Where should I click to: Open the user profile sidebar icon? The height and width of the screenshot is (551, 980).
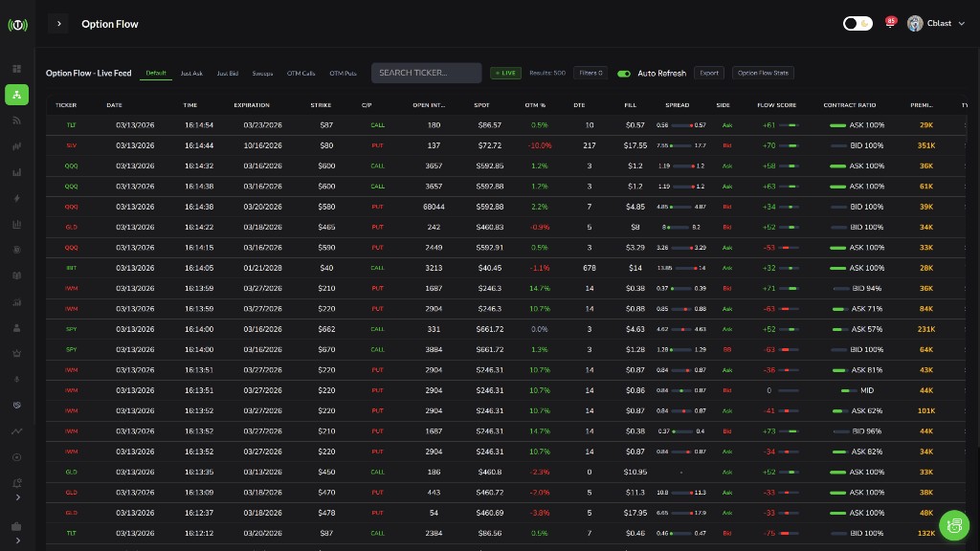[x=18, y=326]
